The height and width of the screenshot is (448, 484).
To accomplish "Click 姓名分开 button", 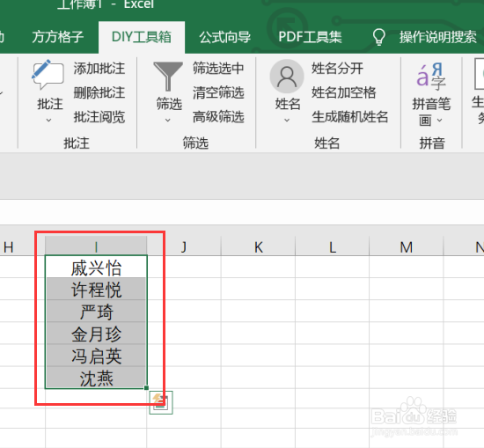I will click(337, 69).
